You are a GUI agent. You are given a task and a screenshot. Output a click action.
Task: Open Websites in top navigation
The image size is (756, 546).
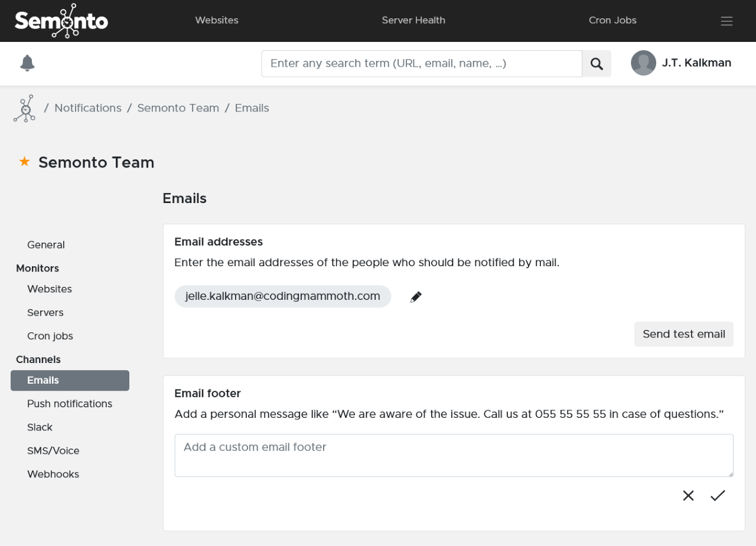[217, 20]
